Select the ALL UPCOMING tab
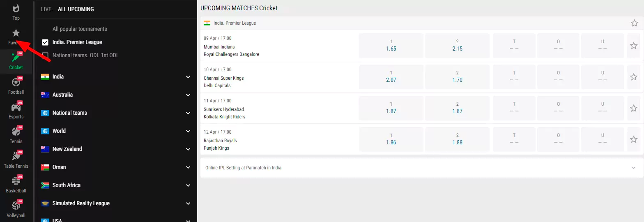This screenshot has height=222, width=644. tap(76, 9)
